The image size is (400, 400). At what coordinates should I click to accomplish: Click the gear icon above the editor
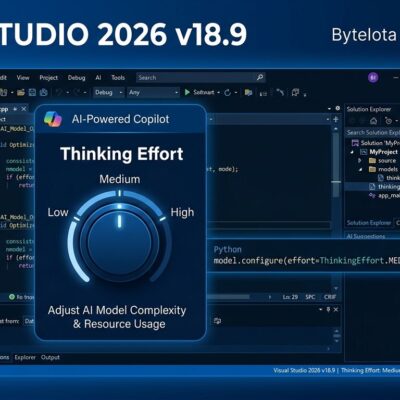[338, 108]
